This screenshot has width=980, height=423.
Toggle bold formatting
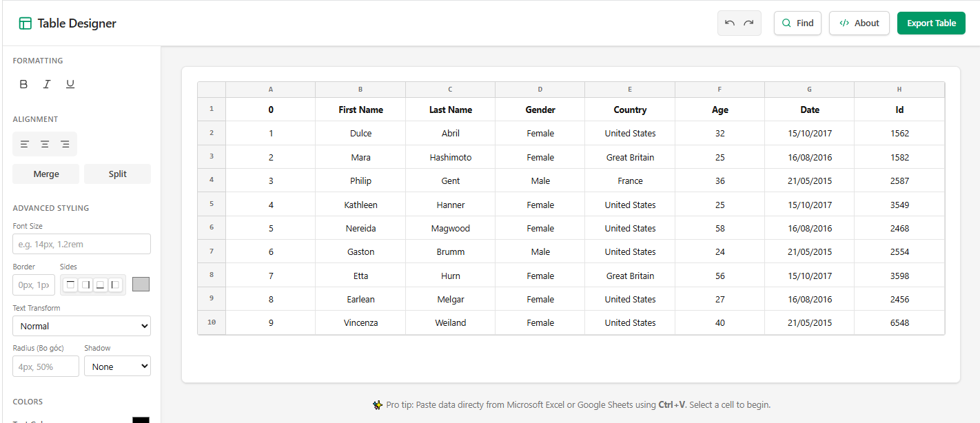(23, 84)
